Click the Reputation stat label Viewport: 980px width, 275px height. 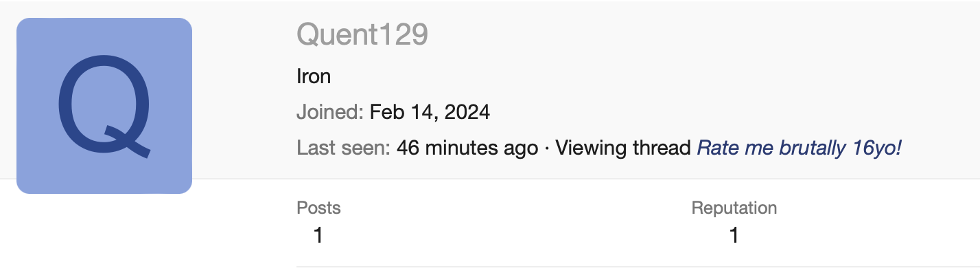[734, 208]
